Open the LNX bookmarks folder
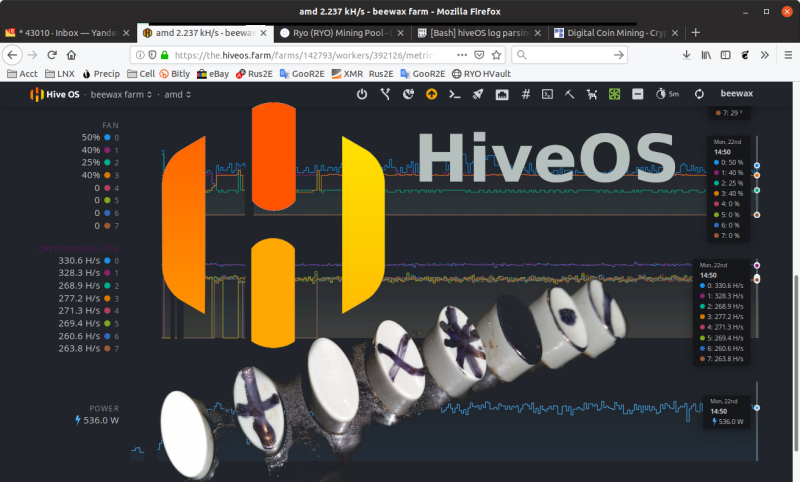The height and width of the screenshot is (482, 800). [x=60, y=74]
